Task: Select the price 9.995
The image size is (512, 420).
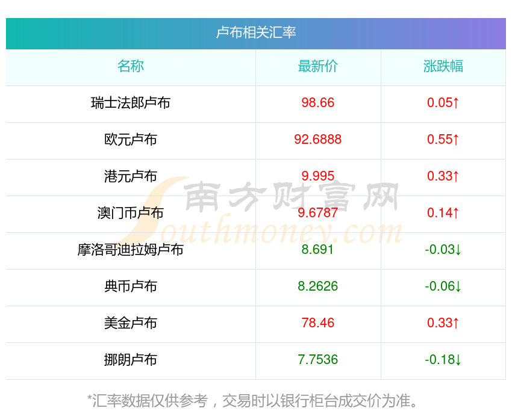Action: (317, 176)
